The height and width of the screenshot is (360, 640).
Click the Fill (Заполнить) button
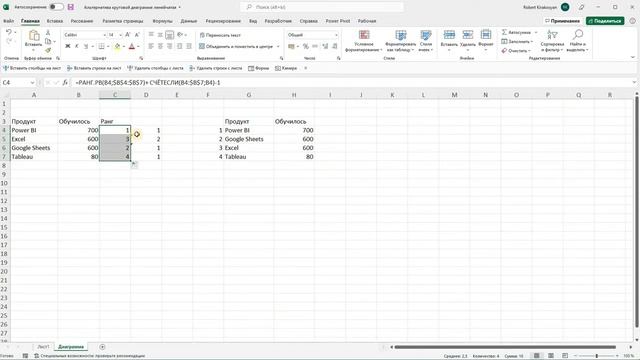(x=517, y=41)
